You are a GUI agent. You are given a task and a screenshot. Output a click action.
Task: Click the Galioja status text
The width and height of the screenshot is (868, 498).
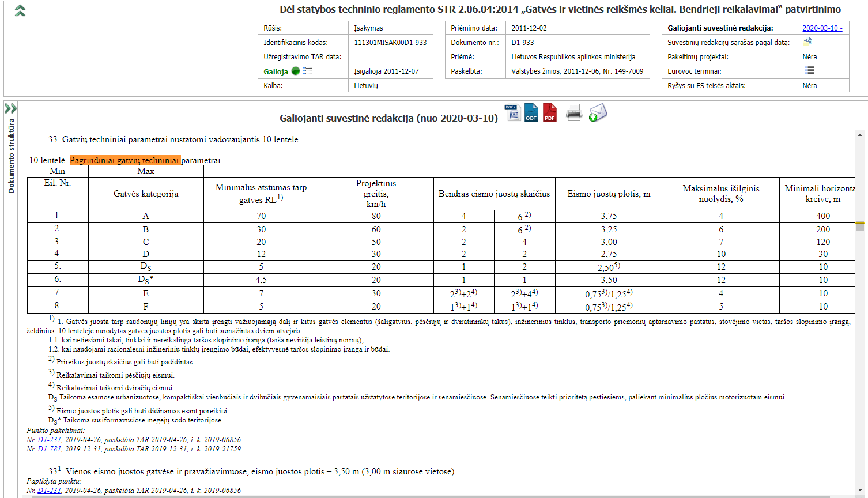pos(276,71)
